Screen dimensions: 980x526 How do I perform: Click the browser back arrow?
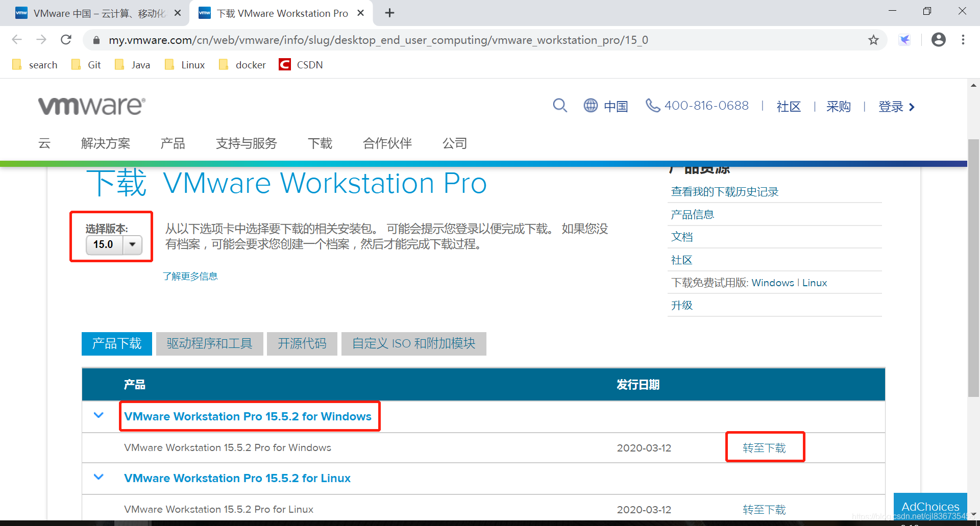click(17, 40)
